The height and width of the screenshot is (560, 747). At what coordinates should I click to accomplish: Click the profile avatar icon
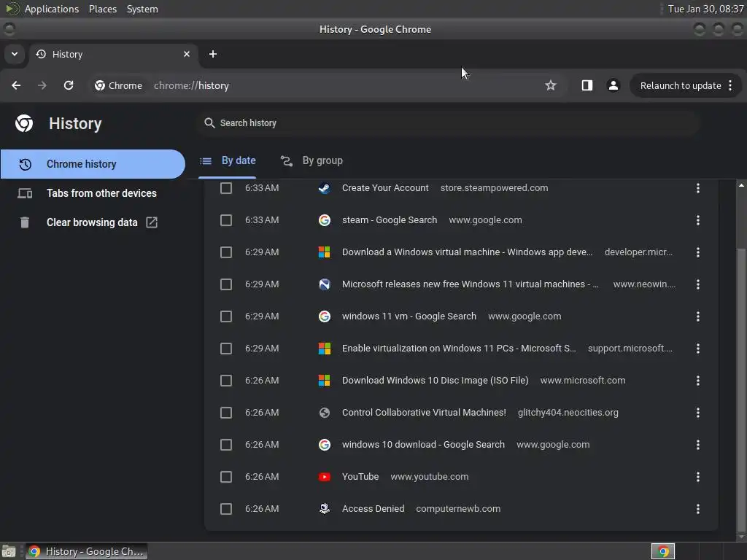coord(613,85)
